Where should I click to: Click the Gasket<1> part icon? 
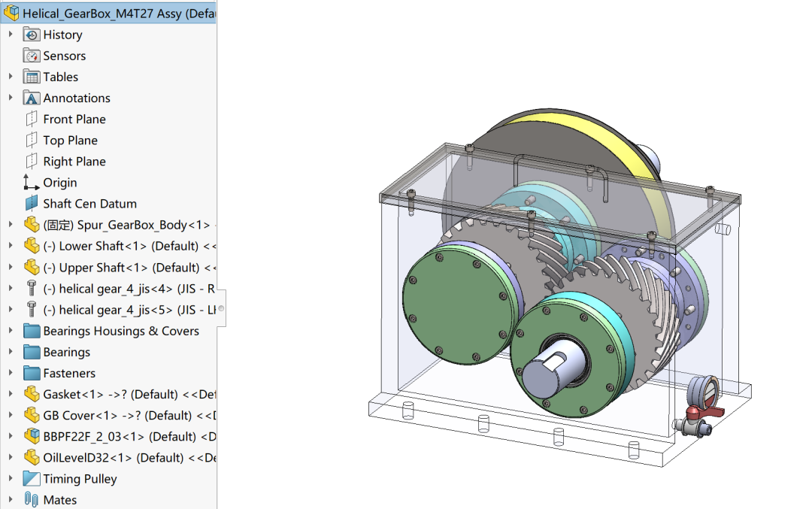coord(32,394)
